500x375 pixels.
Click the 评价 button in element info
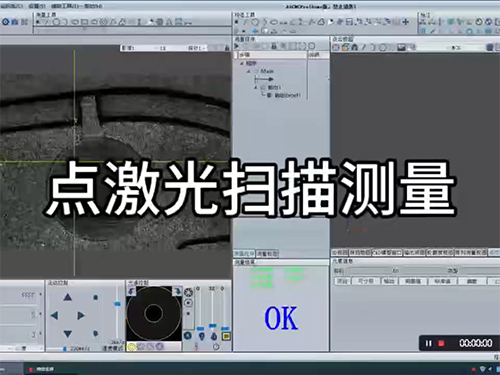342,281
